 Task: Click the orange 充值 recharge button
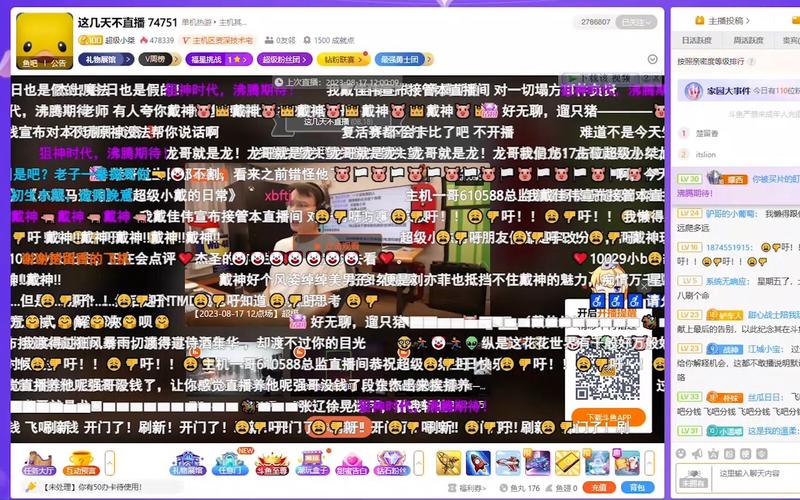(599, 487)
